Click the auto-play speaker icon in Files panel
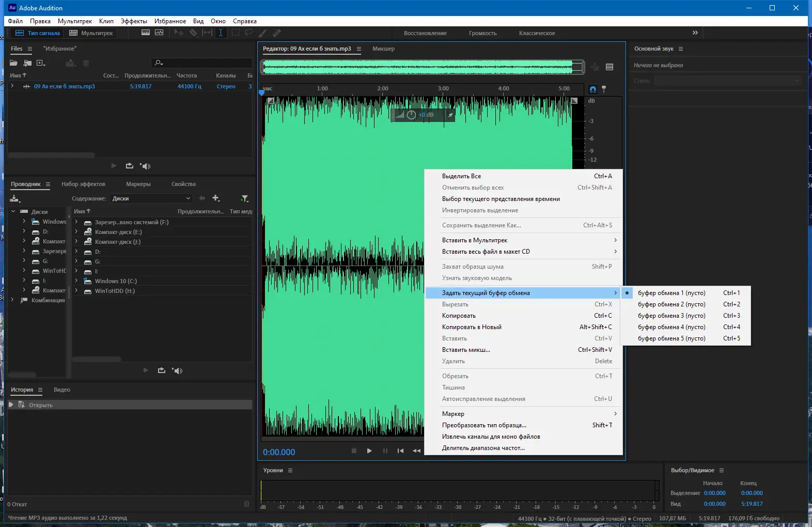The width and height of the screenshot is (812, 527). pos(146,166)
